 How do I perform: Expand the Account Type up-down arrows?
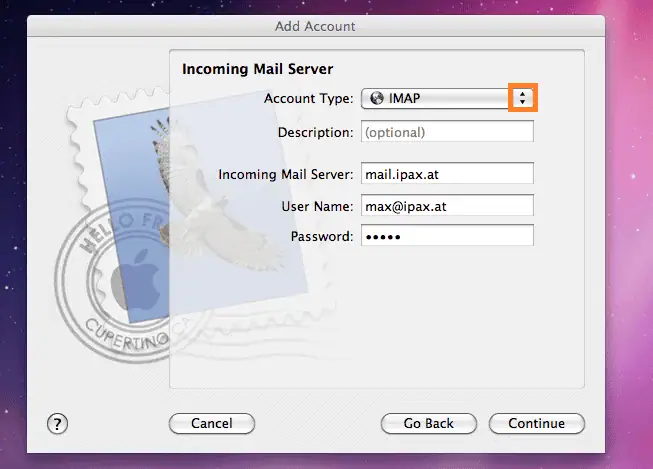pos(522,99)
